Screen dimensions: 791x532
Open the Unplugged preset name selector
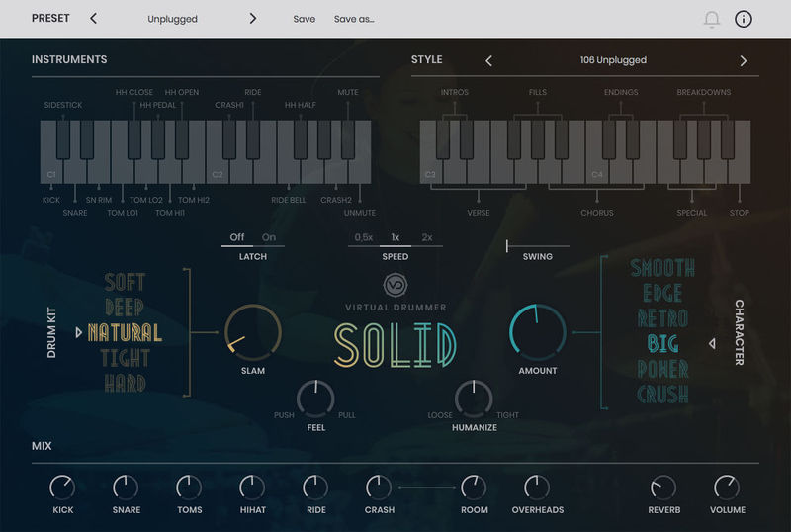[173, 19]
